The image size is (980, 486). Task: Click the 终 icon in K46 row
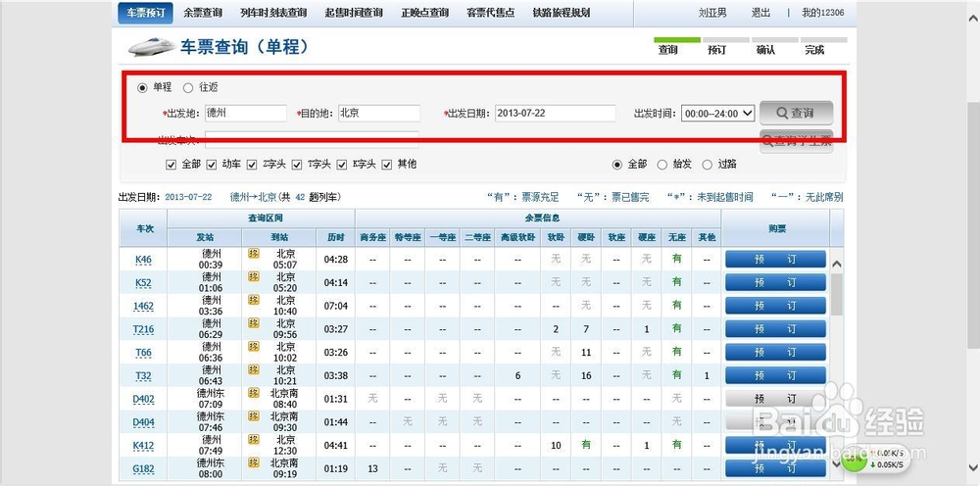(x=253, y=254)
